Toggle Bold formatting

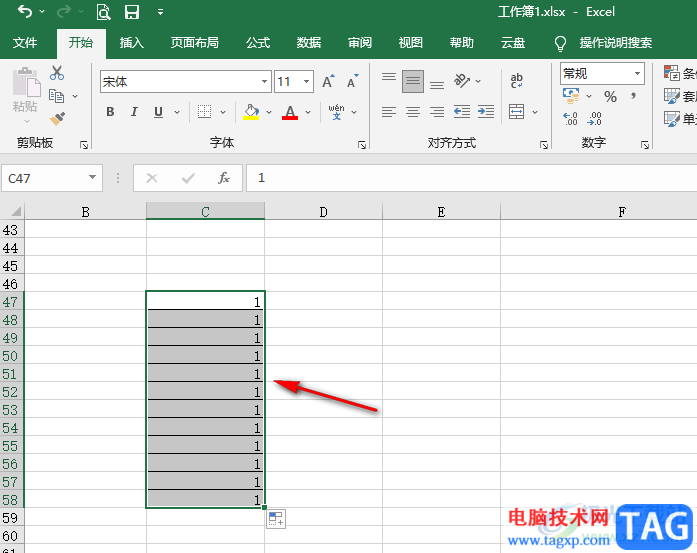coord(110,112)
